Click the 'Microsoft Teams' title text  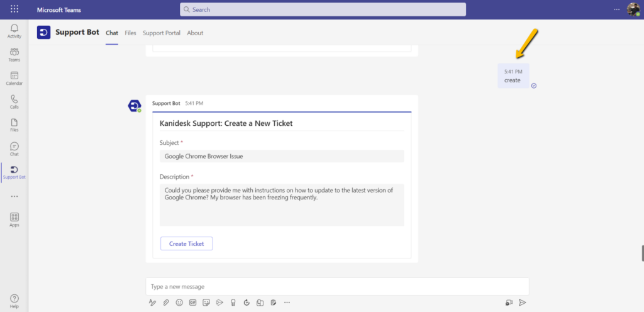pos(58,10)
